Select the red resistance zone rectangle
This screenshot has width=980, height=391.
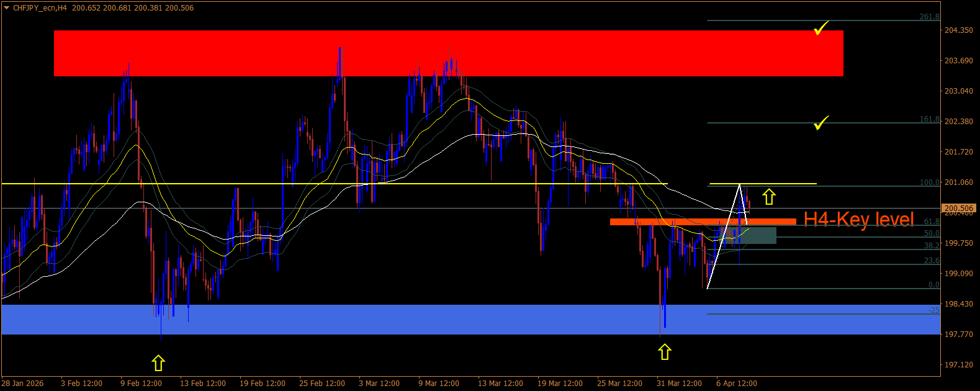click(x=449, y=53)
